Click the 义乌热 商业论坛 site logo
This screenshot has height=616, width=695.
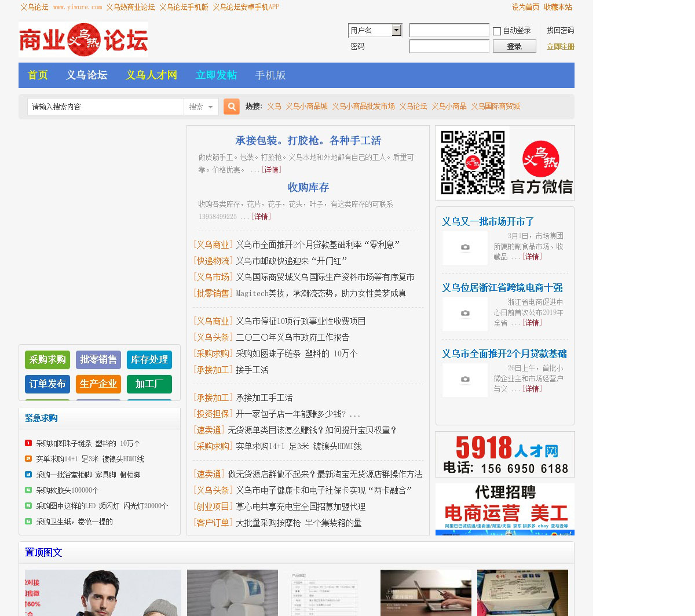(83, 39)
